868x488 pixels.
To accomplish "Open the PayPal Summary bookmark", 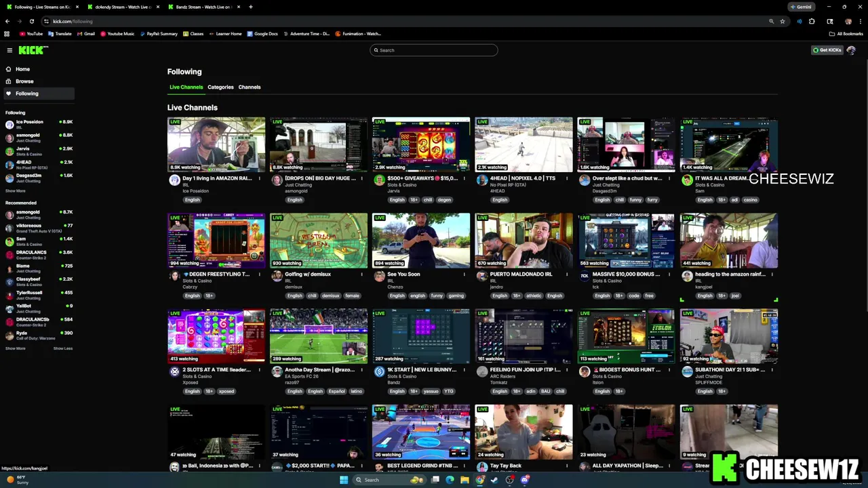I will tap(159, 34).
